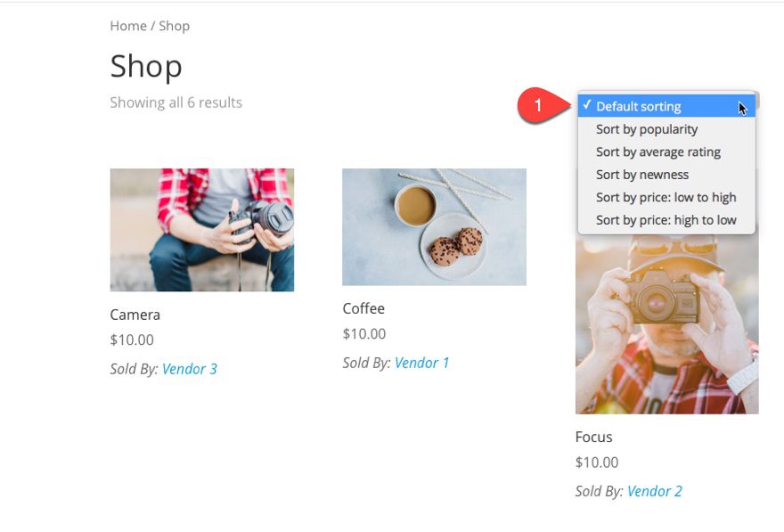Screen dimensions: 784x532
Task: Click the Coffee product title
Action: [x=363, y=308]
